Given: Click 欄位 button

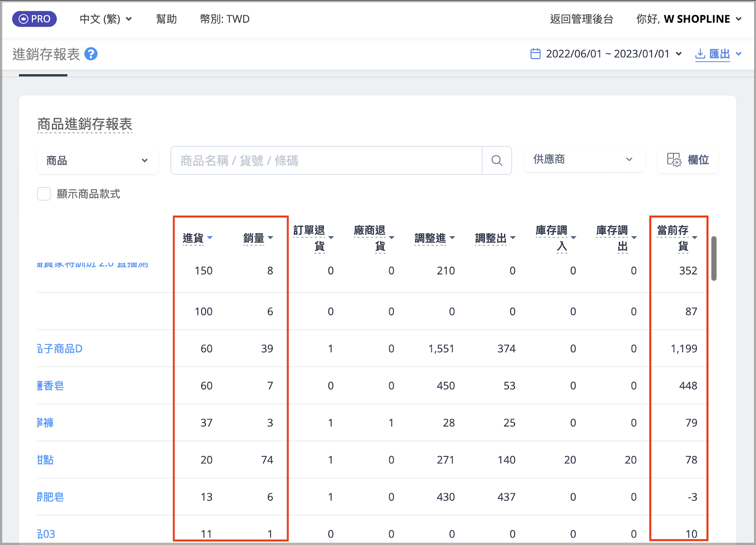Looking at the screenshot, I should [x=688, y=160].
